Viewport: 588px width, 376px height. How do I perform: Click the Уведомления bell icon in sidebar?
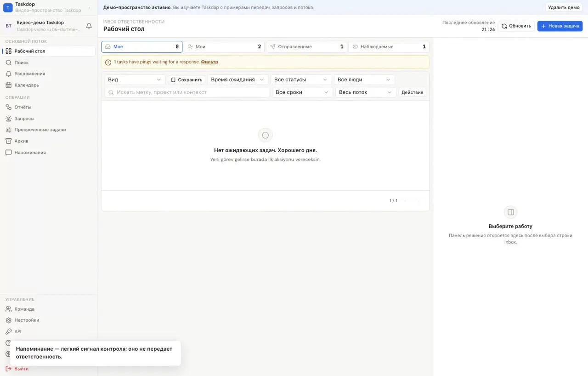pos(8,74)
